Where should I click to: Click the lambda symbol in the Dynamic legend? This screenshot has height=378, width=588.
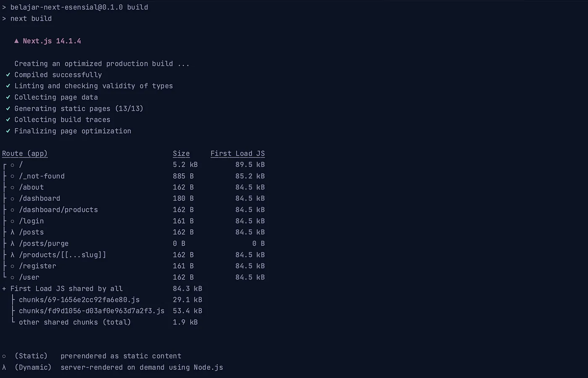pos(4,367)
